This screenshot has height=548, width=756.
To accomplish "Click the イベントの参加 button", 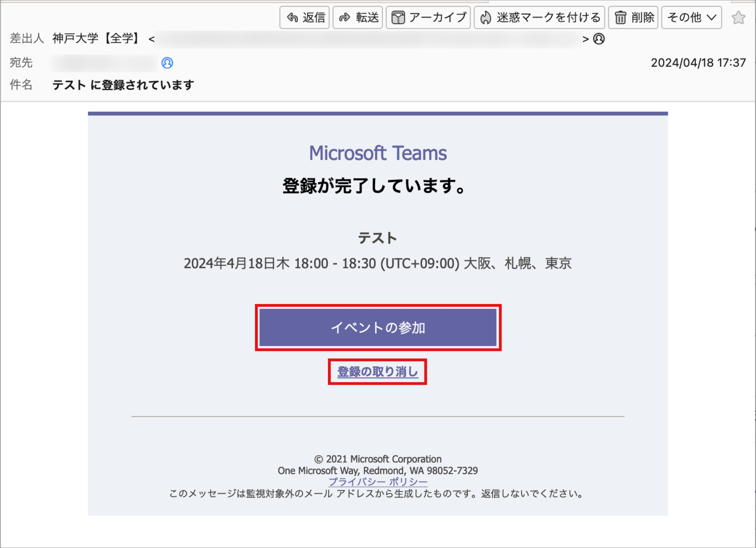I will point(378,328).
